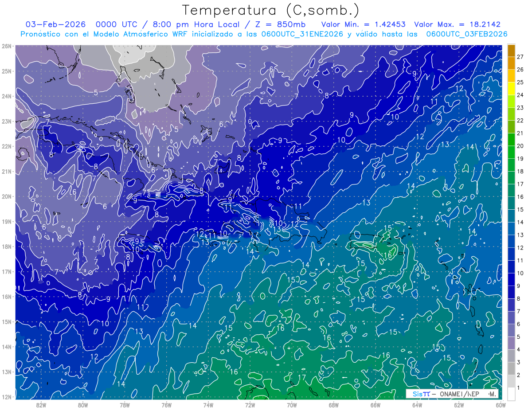The image size is (532, 411).
Task: Click the contour label "17" near 13N on the map
Action: tap(302, 377)
